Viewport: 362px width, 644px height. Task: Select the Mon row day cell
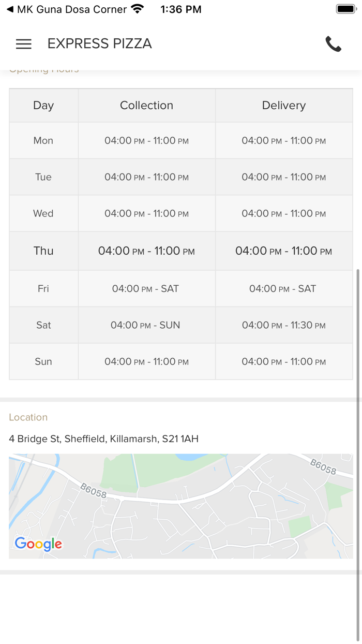tap(43, 141)
